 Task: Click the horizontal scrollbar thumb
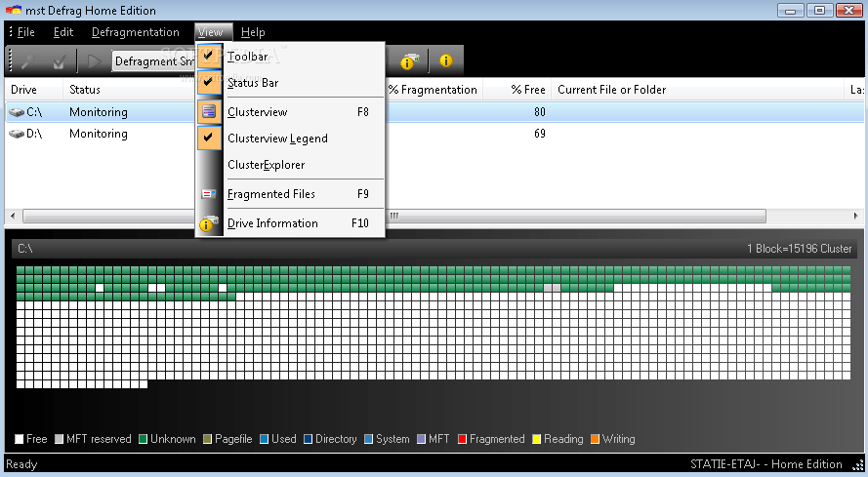click(394, 216)
